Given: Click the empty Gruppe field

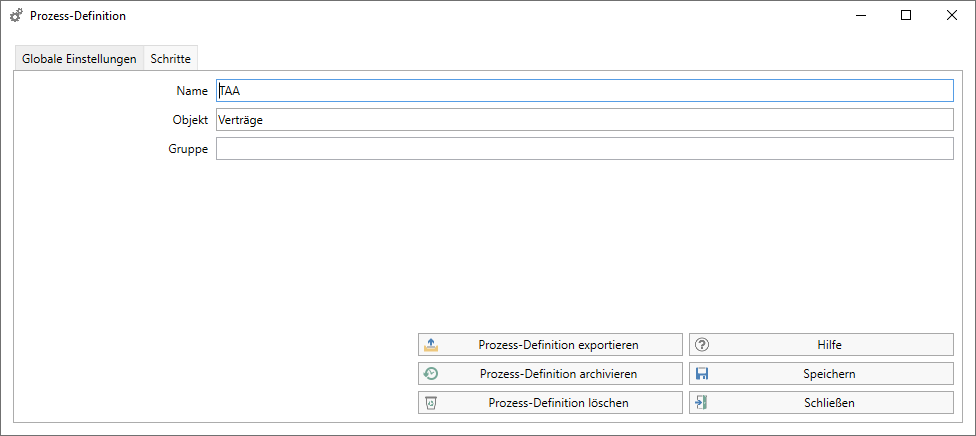Looking at the screenshot, I should [x=584, y=149].
